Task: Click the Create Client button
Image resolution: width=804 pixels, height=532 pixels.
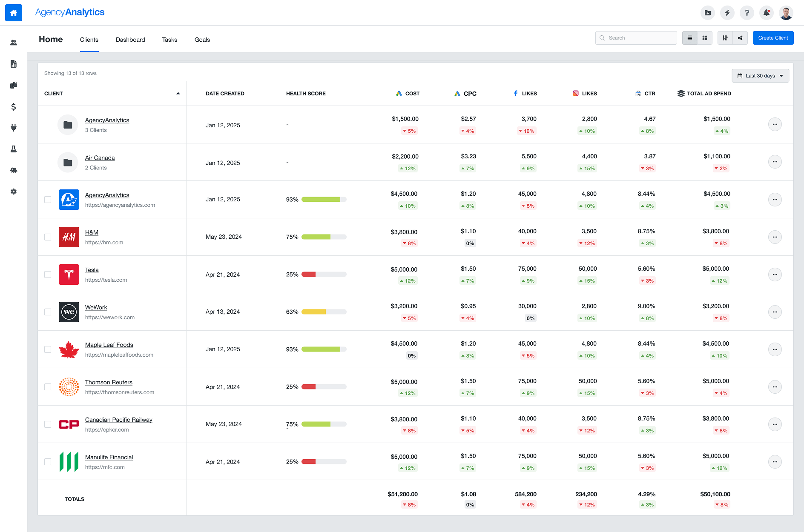Action: tap(773, 38)
